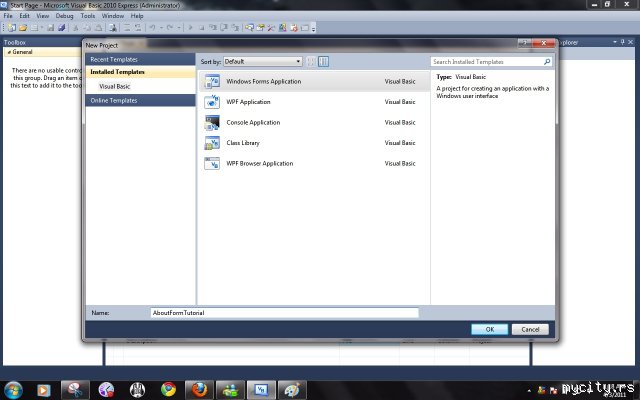Click the Solution Explorer toolbar icon

[249, 28]
